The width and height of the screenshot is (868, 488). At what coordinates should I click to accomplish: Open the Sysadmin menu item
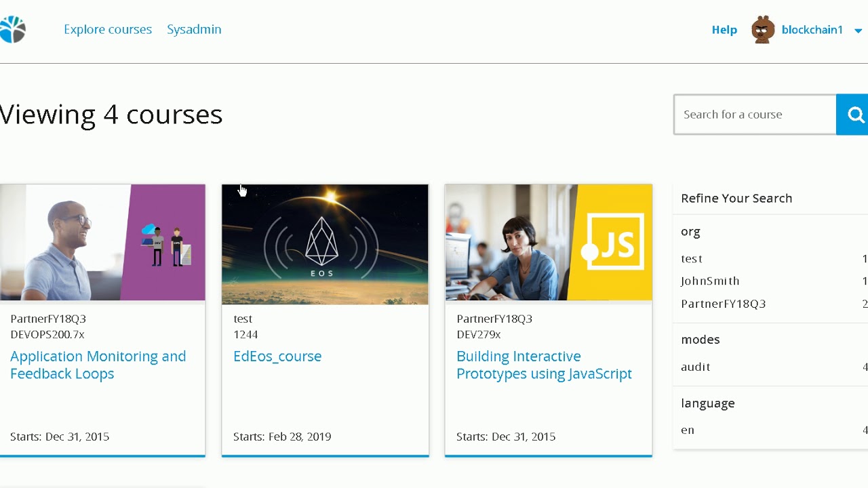click(194, 29)
